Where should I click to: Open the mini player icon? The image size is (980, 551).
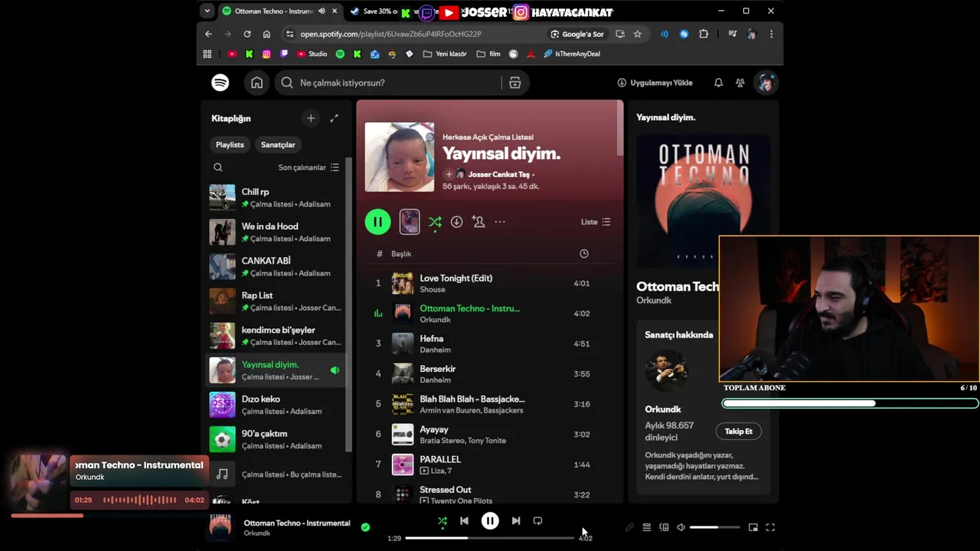[x=753, y=527]
